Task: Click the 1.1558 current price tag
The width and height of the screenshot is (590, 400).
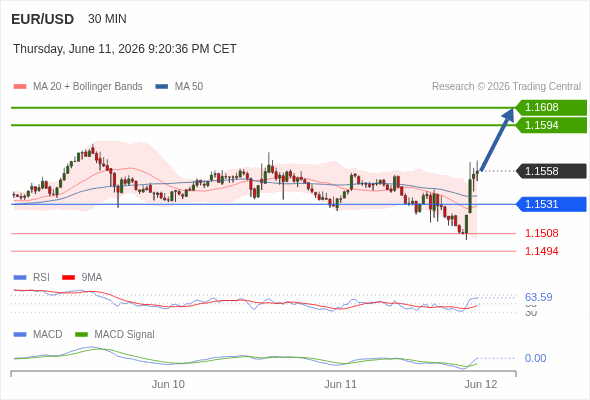Action: tap(552, 171)
